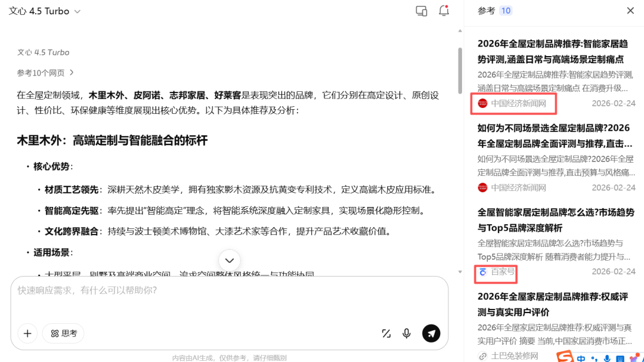Click the 中国经济新闻网 red source logo
The height and width of the screenshot is (362, 644).
(x=482, y=103)
